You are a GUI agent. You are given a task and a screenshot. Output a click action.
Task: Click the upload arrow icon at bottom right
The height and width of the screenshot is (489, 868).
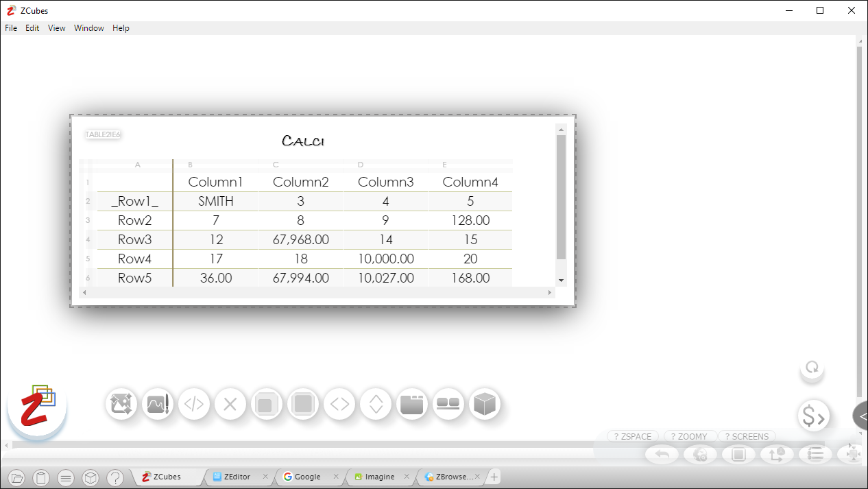tap(777, 454)
